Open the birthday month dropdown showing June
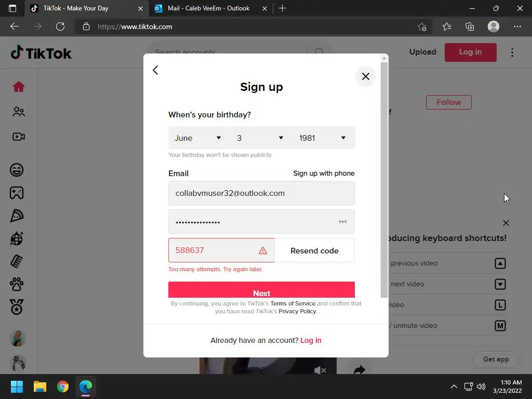The height and width of the screenshot is (399, 532). tap(198, 138)
